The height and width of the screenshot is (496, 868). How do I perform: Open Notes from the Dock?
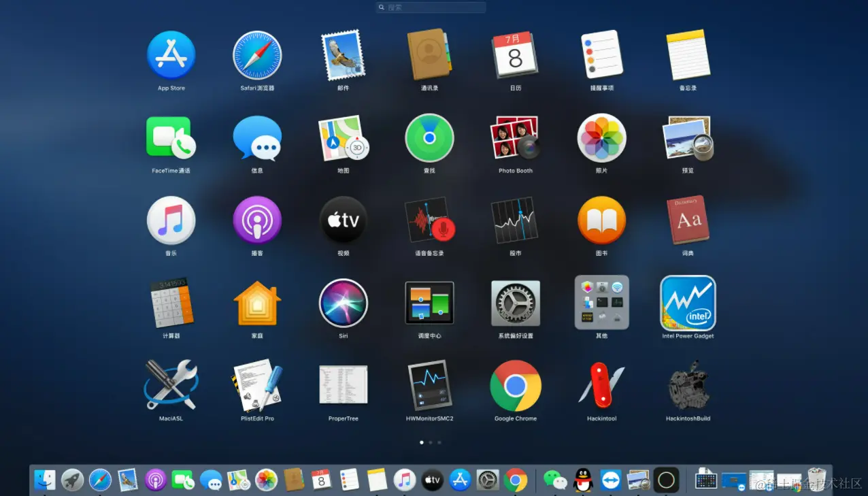[377, 480]
